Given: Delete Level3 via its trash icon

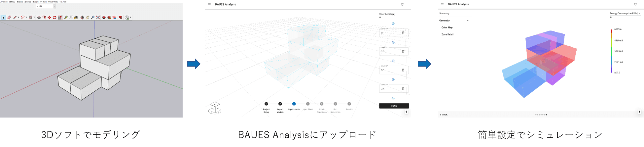Looking at the screenshot, I should point(403,70).
